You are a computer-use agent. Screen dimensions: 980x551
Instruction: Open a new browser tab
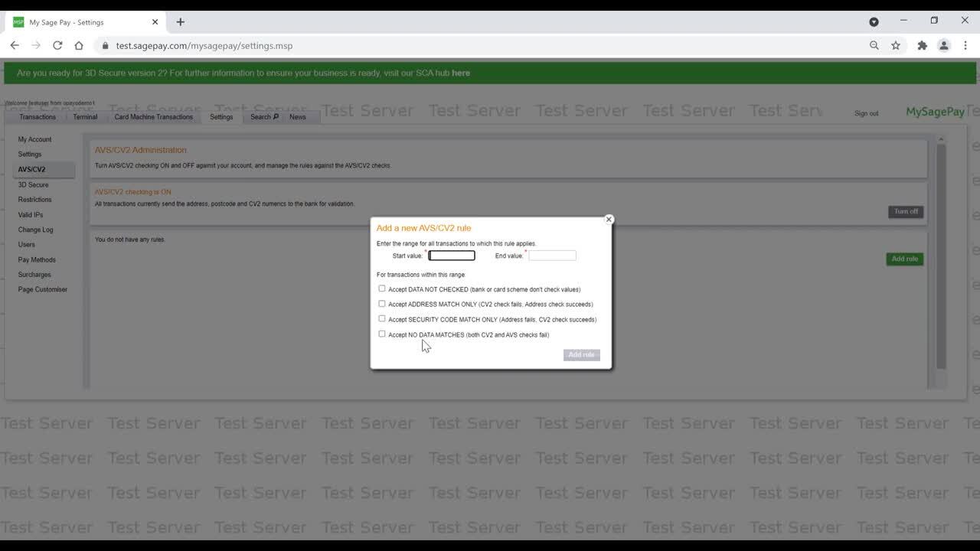click(x=181, y=22)
